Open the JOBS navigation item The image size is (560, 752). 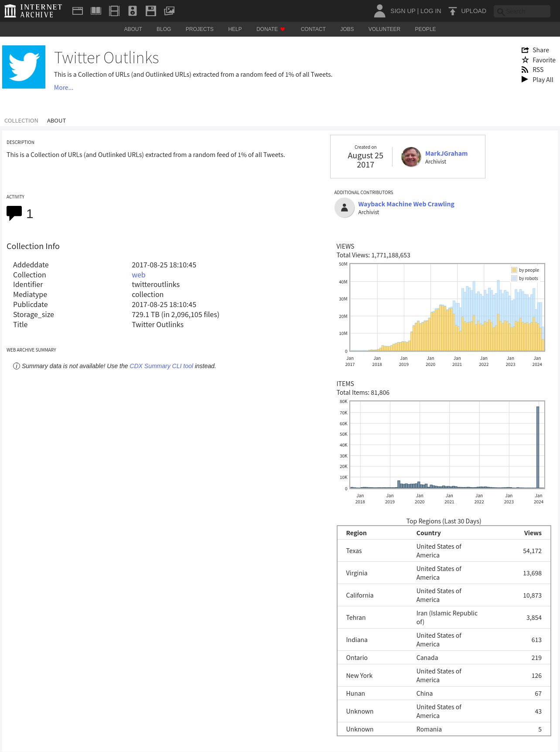pyautogui.click(x=347, y=29)
